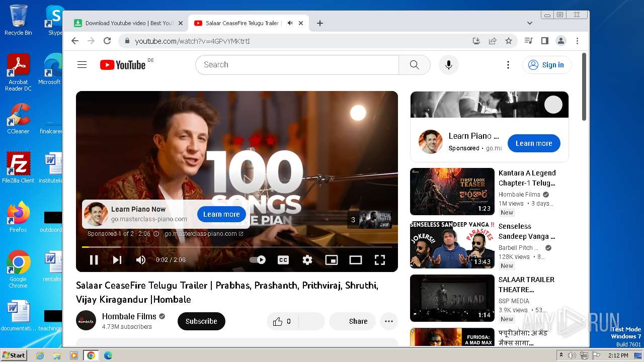The image size is (644, 362).
Task: Expand Chrome tab search chevron
Action: click(x=530, y=23)
